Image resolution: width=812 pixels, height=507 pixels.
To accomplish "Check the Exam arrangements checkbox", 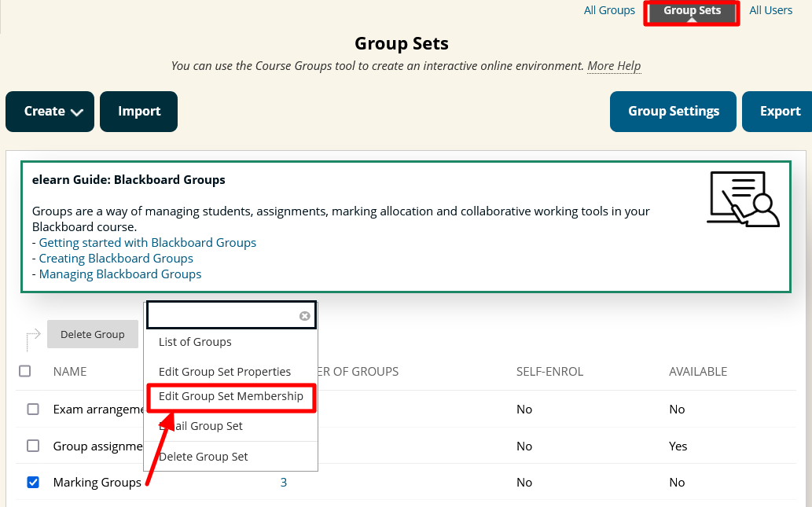I will pos(32,409).
